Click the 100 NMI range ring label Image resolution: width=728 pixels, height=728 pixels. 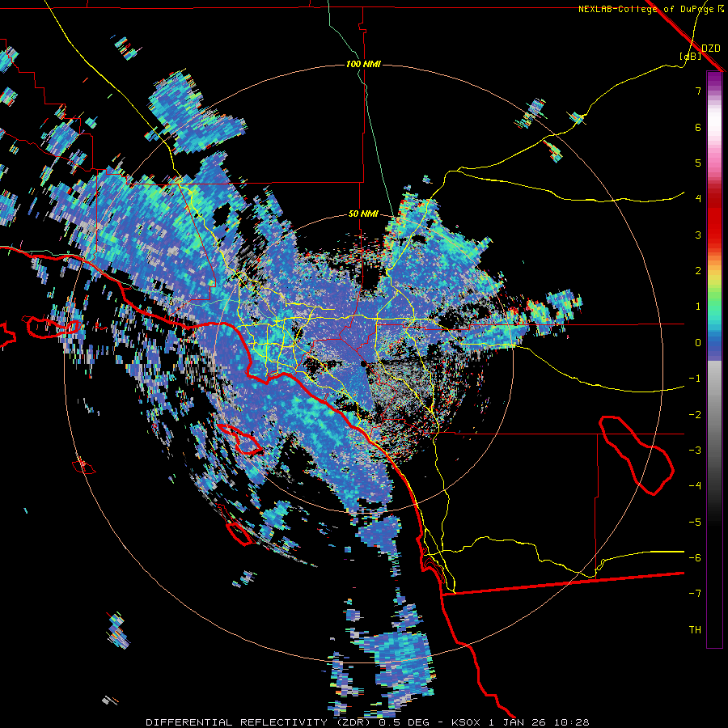[x=363, y=64]
